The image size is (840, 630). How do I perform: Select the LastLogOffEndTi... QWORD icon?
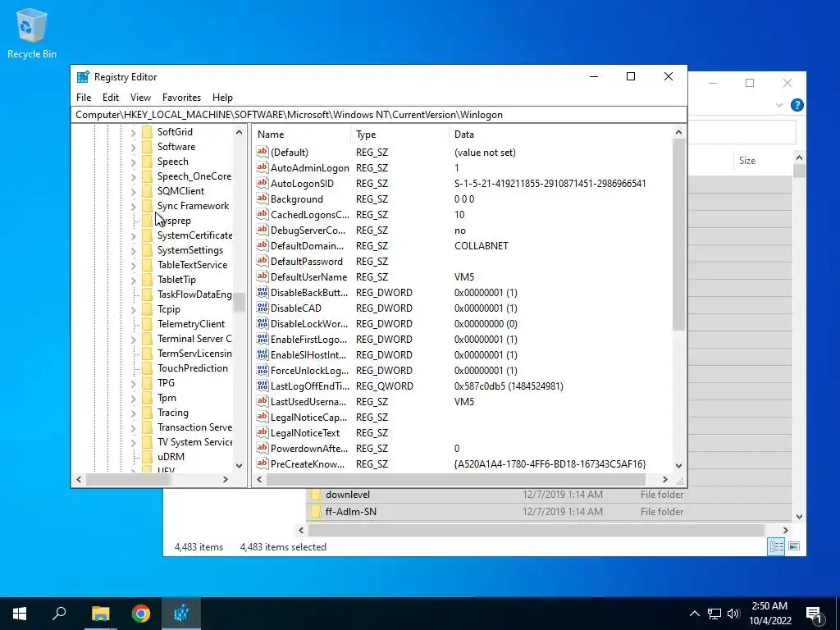pos(262,386)
